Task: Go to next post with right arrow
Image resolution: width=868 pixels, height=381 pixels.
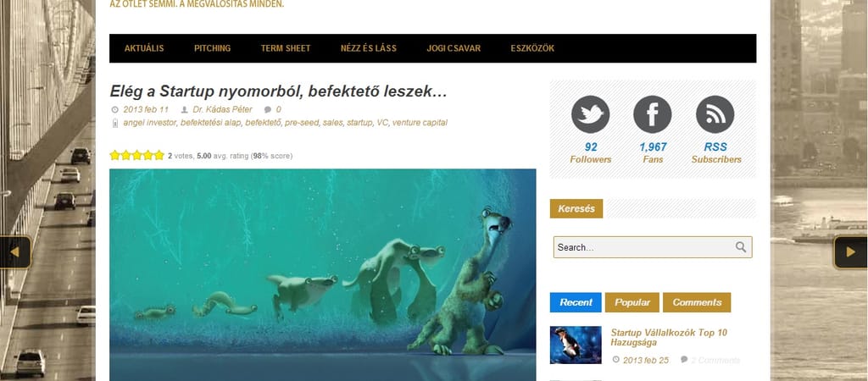Action: (x=851, y=252)
